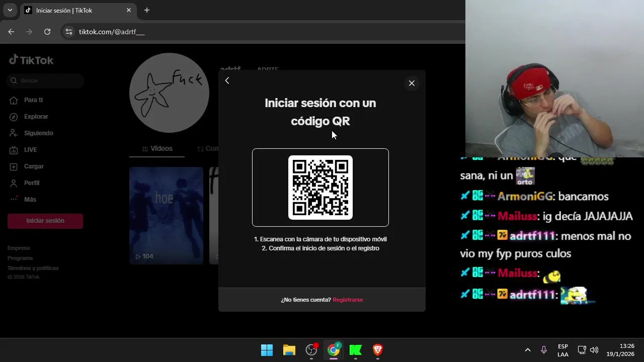Click the Cargar plus-box icon
Screen dimensions: 644x362
point(14,166)
